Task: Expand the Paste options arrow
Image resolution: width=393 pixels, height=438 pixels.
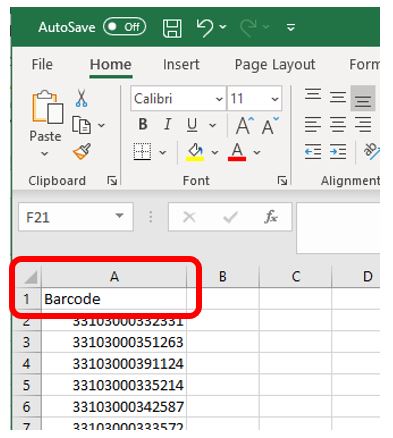Action: (45, 154)
